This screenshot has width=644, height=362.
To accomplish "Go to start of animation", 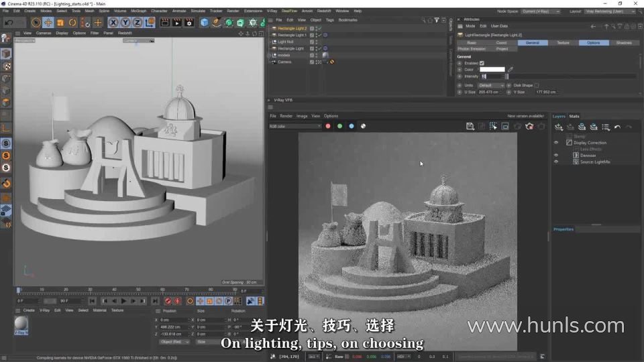I will 92,301.
